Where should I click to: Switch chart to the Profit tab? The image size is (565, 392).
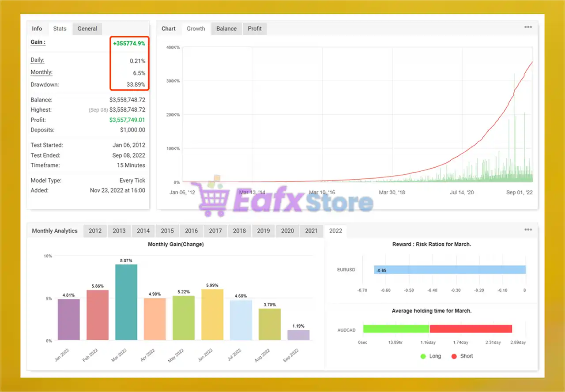click(255, 29)
